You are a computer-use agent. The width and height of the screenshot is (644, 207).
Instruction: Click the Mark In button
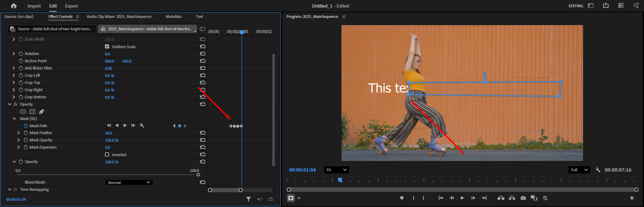413,198
